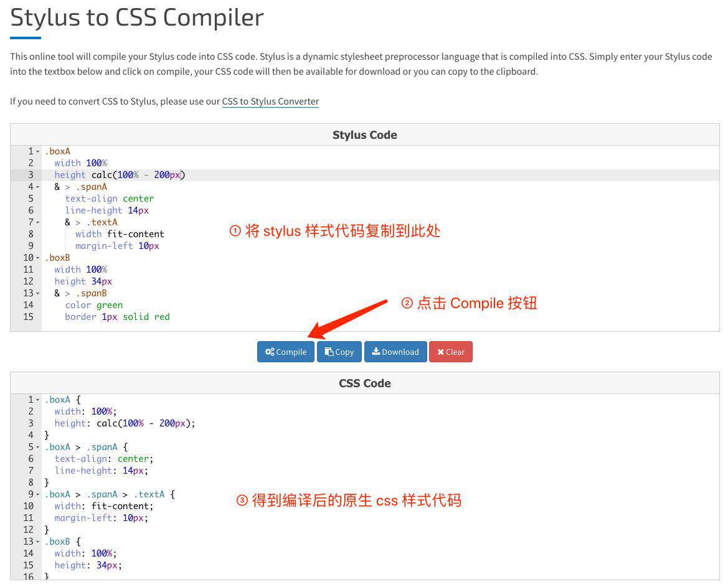Click 'width fit-content' in Stylus Code

(x=120, y=234)
